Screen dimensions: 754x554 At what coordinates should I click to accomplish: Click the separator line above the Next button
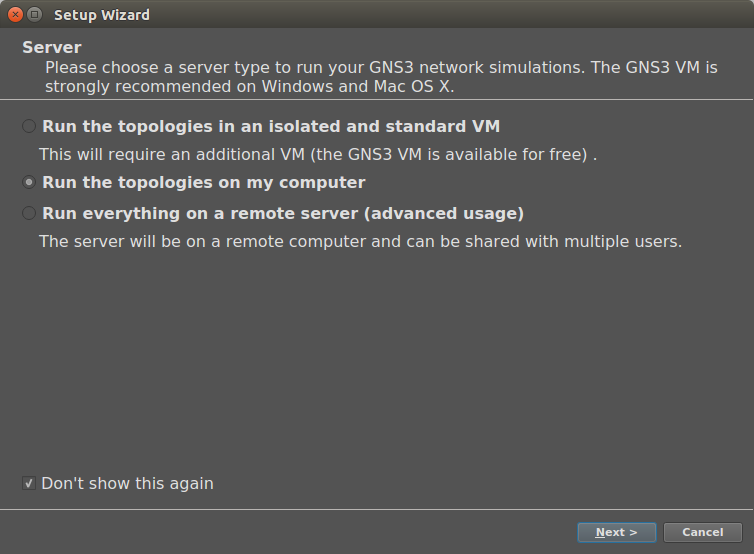pos(377,509)
